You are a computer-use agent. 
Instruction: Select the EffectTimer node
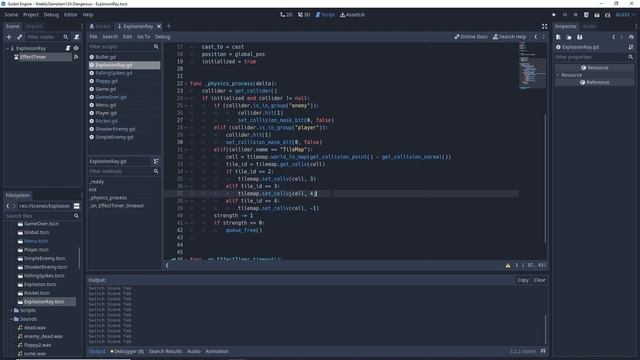pyautogui.click(x=33, y=57)
